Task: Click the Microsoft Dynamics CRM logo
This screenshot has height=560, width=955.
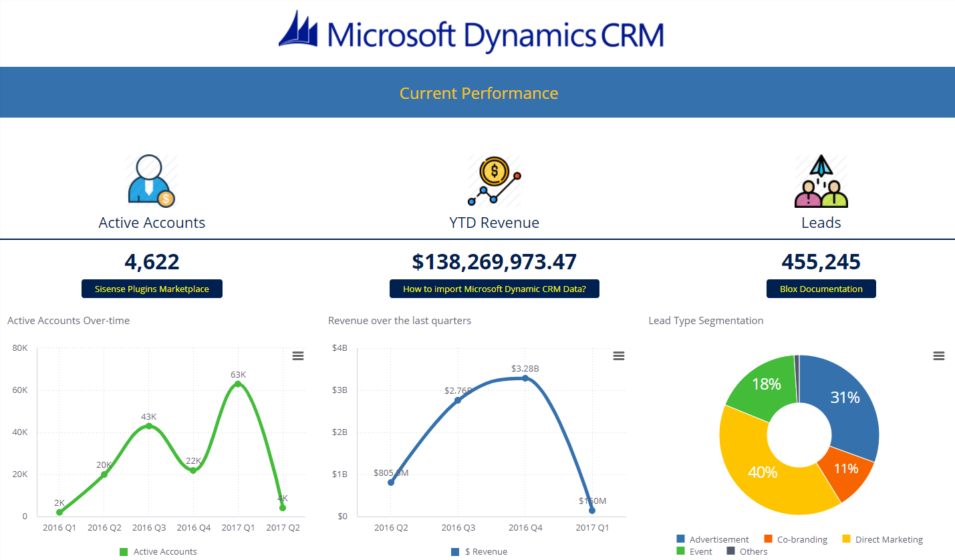Action: point(471,33)
